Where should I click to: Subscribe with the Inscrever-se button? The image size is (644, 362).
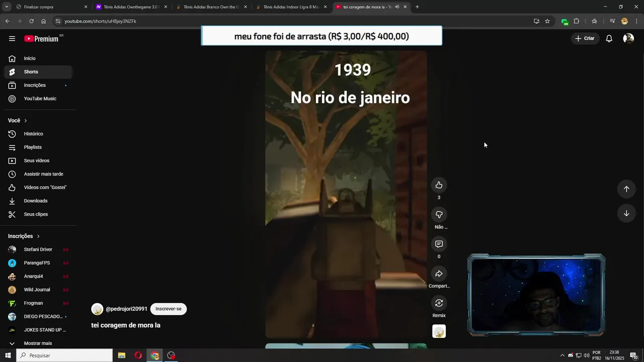point(169,309)
